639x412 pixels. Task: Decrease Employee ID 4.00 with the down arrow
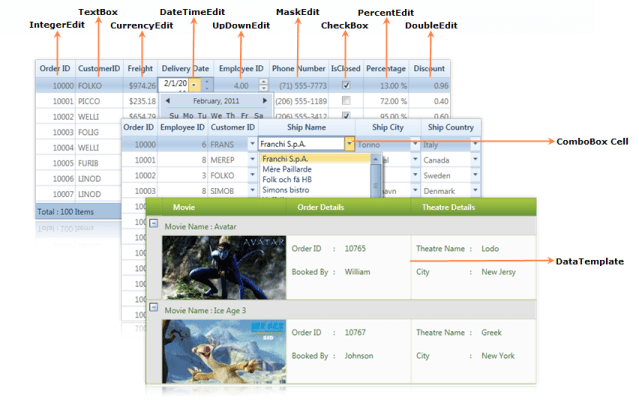click(x=264, y=88)
